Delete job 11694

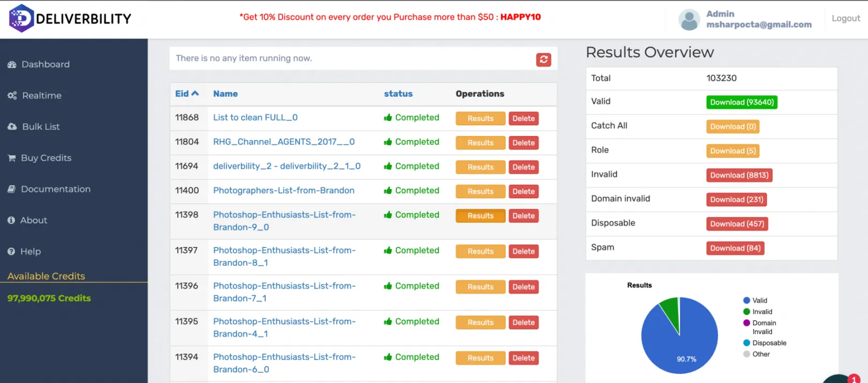523,167
